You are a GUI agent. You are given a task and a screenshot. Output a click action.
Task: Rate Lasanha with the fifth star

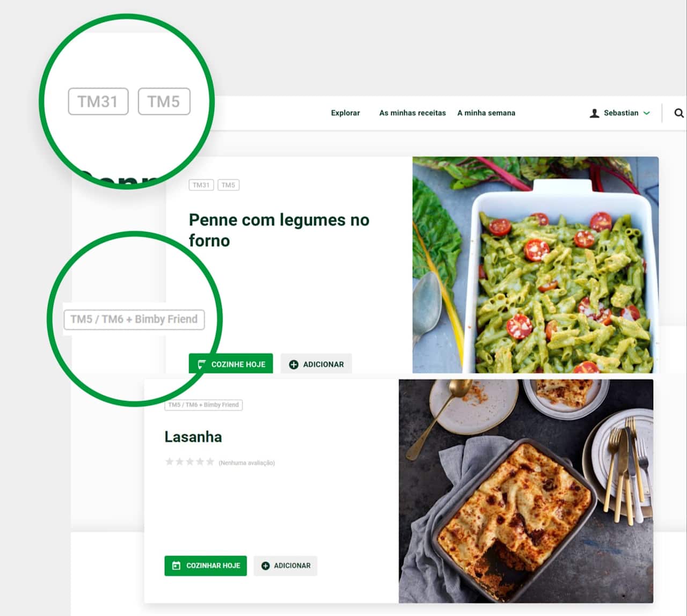click(210, 461)
